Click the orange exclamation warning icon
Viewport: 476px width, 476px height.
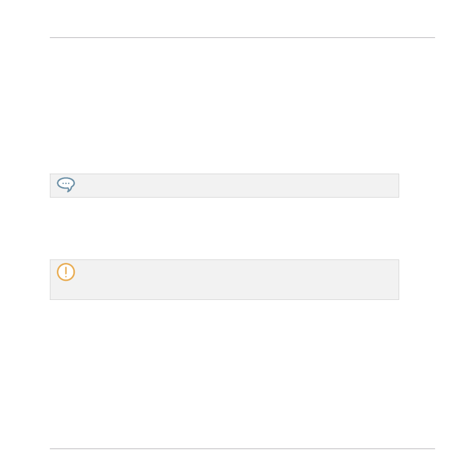tap(66, 272)
